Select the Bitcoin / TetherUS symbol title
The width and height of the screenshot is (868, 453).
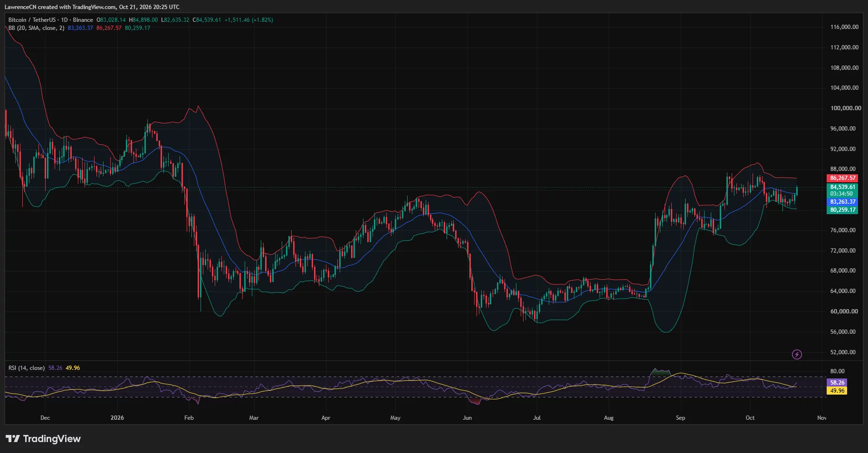(32, 20)
